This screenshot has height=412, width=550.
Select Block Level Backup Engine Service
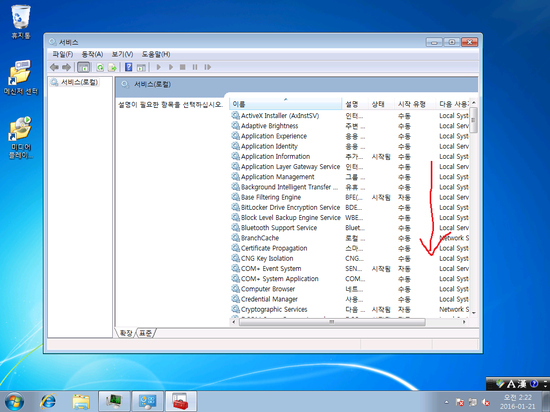[x=290, y=217]
